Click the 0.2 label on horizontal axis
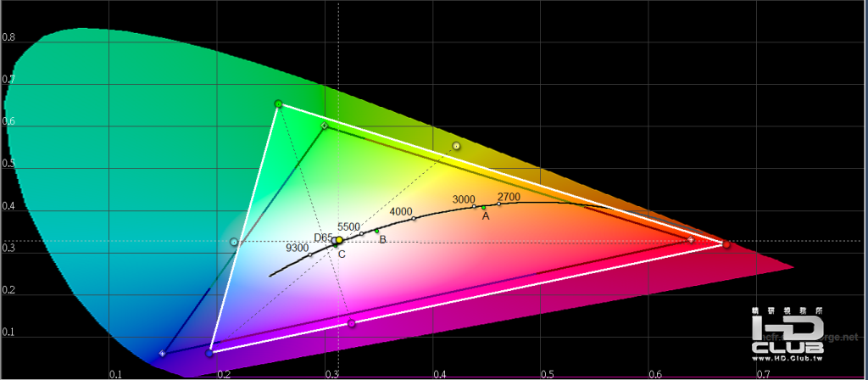The width and height of the screenshot is (868, 380). click(x=223, y=375)
